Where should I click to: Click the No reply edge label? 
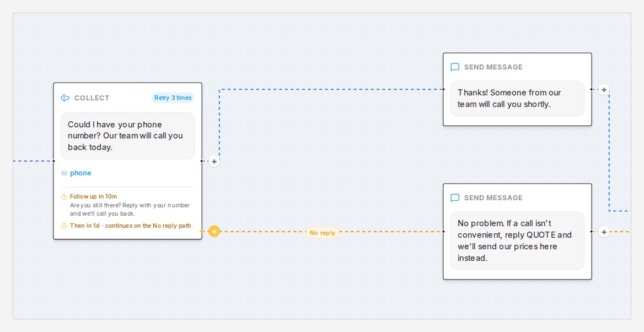coord(323,233)
